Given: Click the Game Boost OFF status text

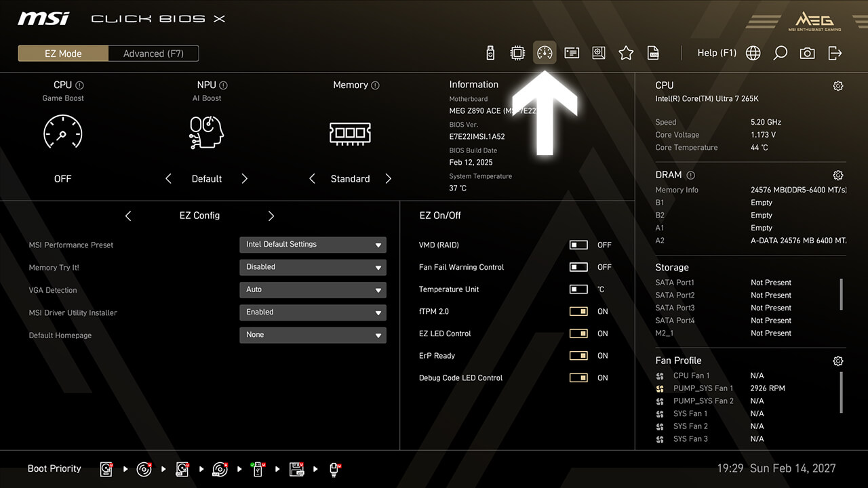Looking at the screenshot, I should (62, 179).
